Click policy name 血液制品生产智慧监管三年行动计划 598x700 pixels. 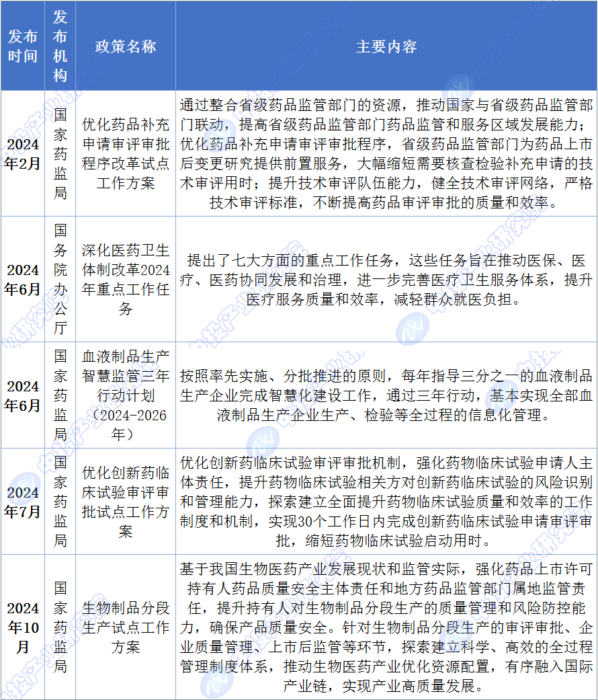(126, 395)
